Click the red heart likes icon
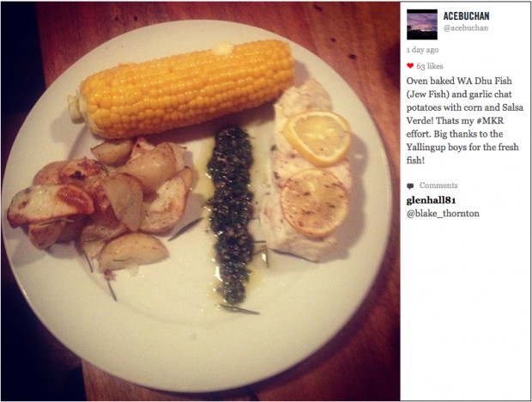 click(x=410, y=66)
